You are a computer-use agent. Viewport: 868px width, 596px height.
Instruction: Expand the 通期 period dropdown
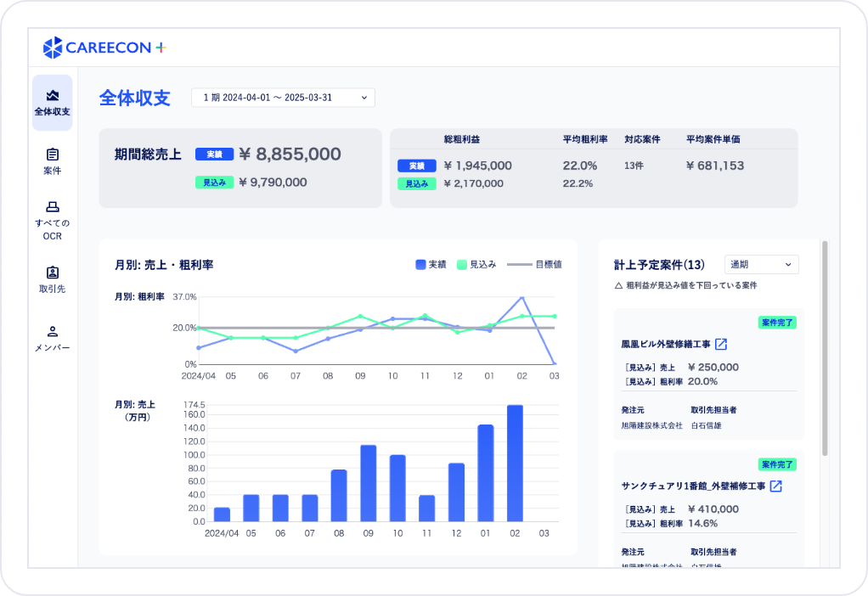click(x=760, y=264)
